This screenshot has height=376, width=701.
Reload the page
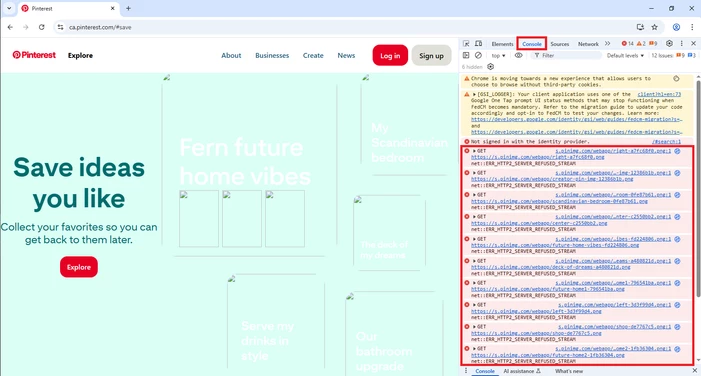point(42,27)
